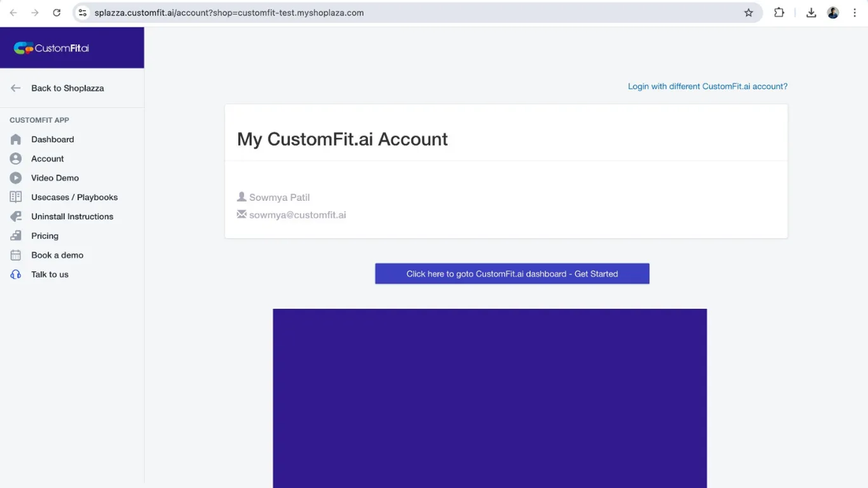Click the back arrow next to Back to Shoplazza

(x=16, y=88)
